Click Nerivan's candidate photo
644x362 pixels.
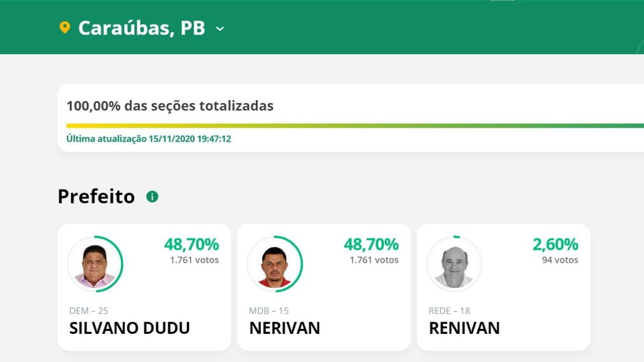[274, 264]
